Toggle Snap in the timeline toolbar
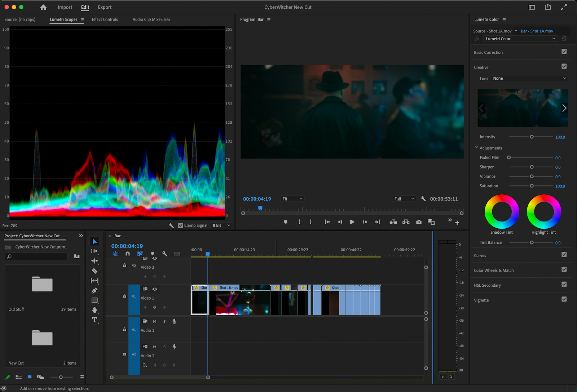This screenshot has height=392, width=577. 127,254
